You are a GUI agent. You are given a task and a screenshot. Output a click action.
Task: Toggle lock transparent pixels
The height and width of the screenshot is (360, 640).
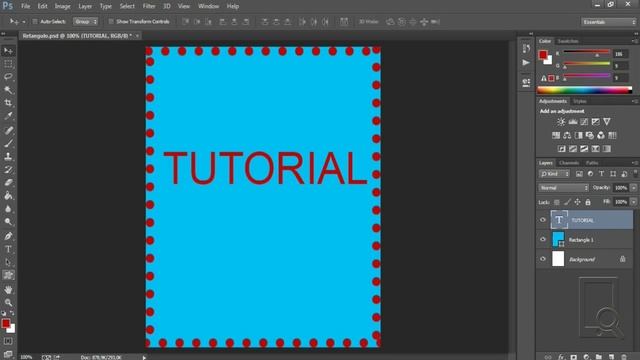tap(557, 202)
